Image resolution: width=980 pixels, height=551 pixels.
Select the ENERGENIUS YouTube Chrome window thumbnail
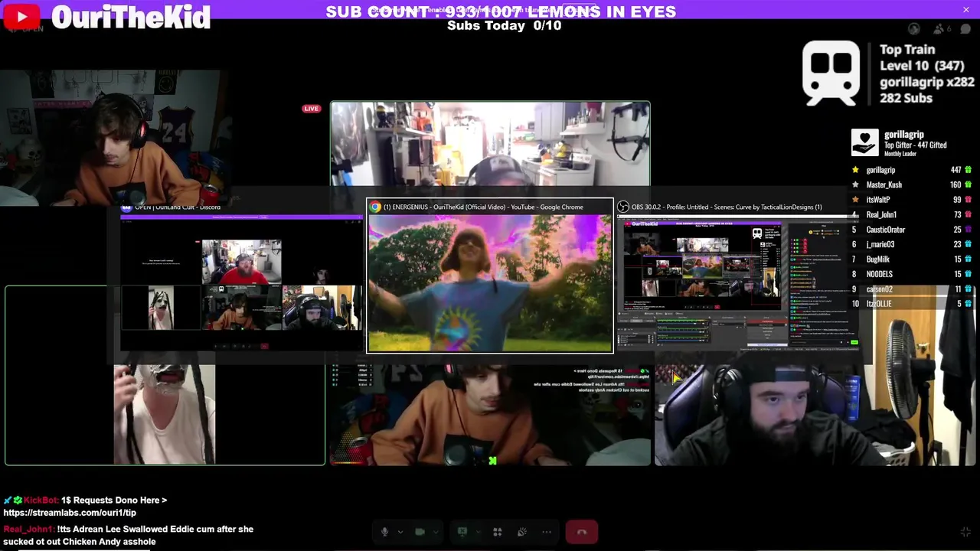click(x=490, y=283)
